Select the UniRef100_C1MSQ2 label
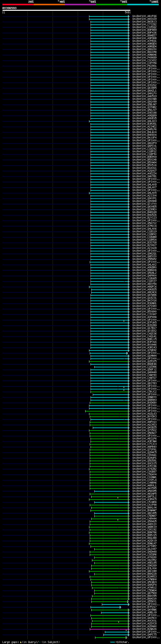This screenshot has width=161, height=644. (144, 27)
